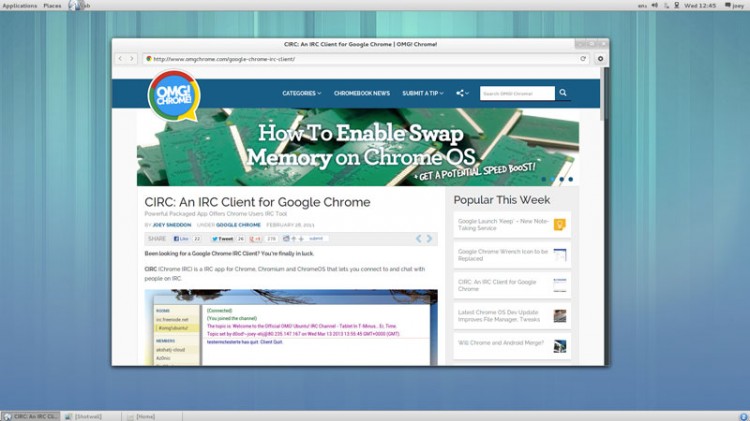Click the Keep lightbulb thumbnail icon
750x421 pixels.
pyautogui.click(x=560, y=224)
